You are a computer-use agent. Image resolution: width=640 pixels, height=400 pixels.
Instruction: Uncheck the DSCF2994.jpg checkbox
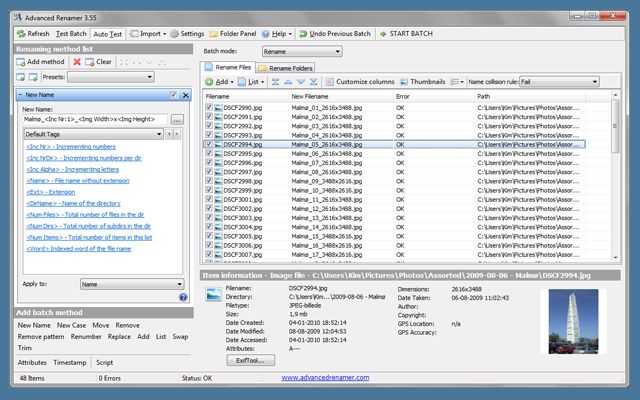click(209, 144)
